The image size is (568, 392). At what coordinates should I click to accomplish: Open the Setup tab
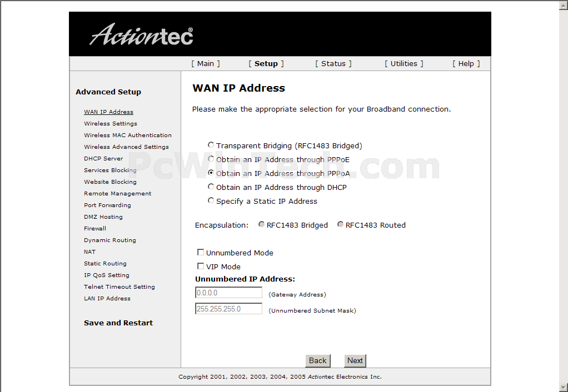[x=266, y=64]
